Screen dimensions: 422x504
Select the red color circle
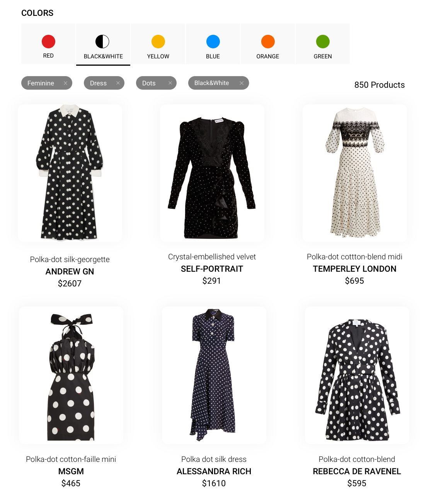[48, 41]
